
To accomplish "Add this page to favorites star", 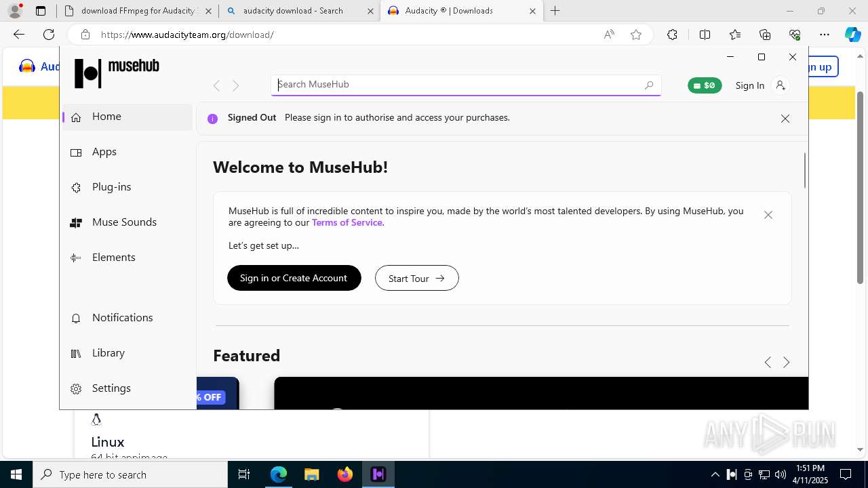I will point(636,35).
